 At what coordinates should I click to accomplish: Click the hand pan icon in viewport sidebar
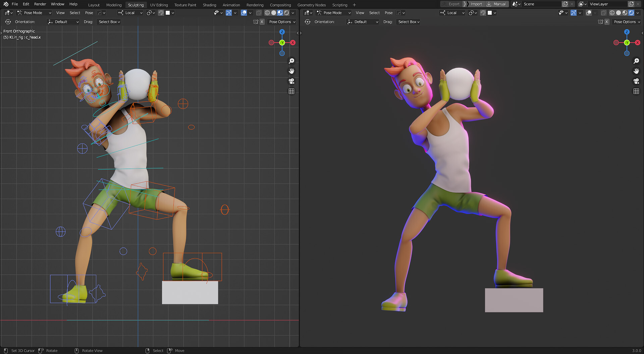click(291, 71)
